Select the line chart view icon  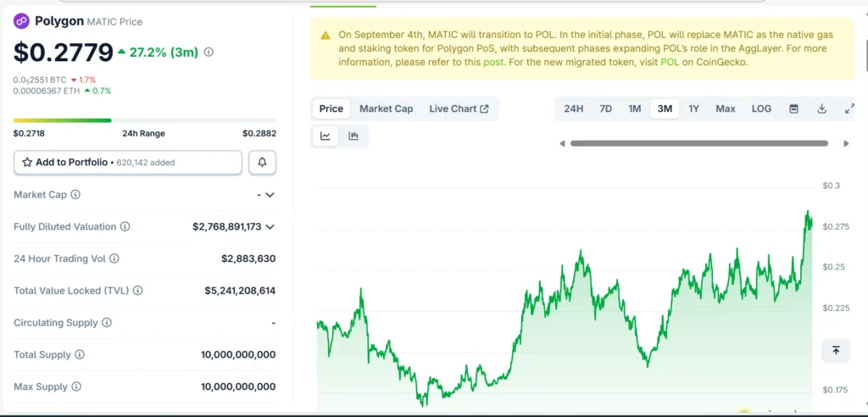click(325, 136)
